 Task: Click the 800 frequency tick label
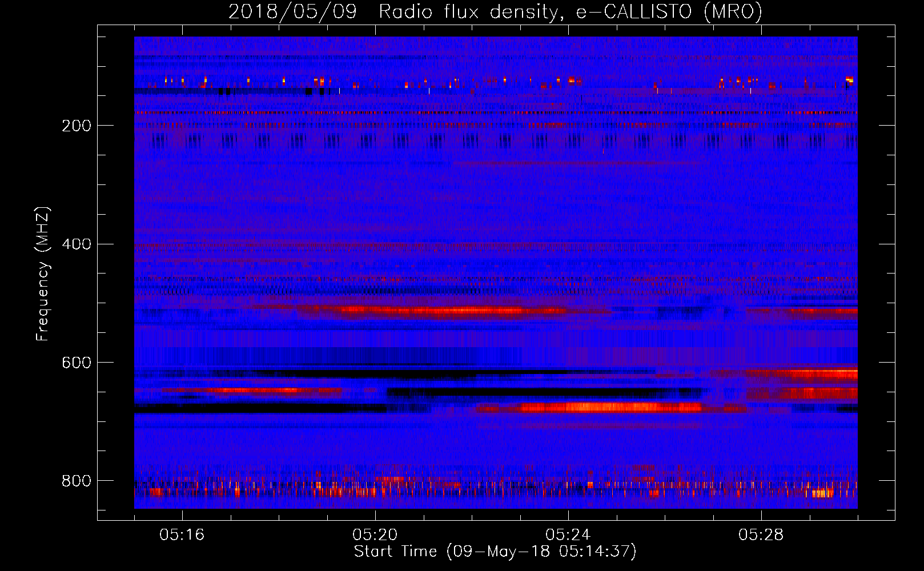[77, 480]
